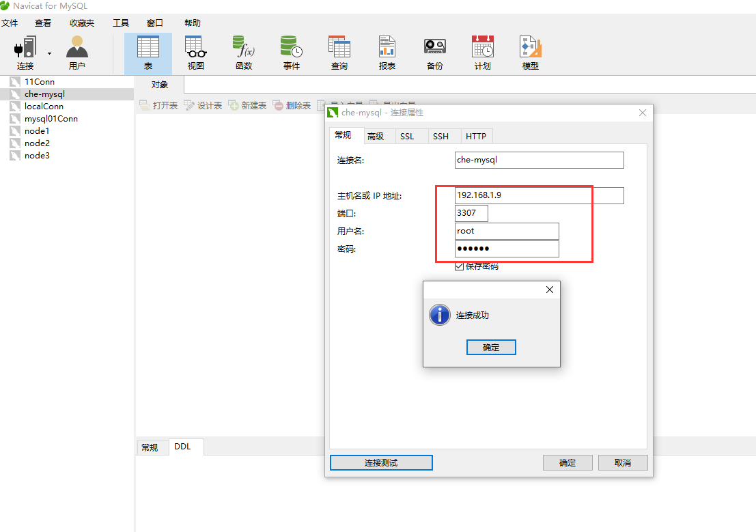Click 删除表 (Delete Table) button
Screen dimensions: 756x532
292,105
